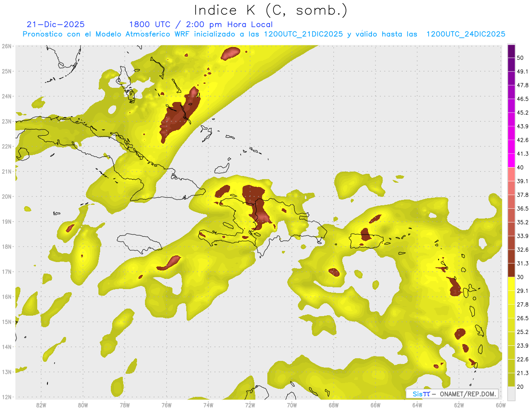
Task: Click the colorbar value '49.1'
Action: pyautogui.click(x=523, y=71)
